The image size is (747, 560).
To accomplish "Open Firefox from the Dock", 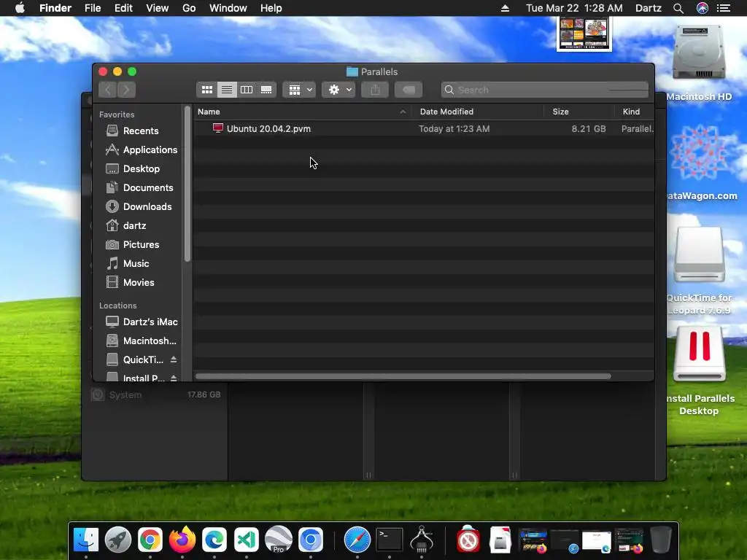I will tap(182, 540).
